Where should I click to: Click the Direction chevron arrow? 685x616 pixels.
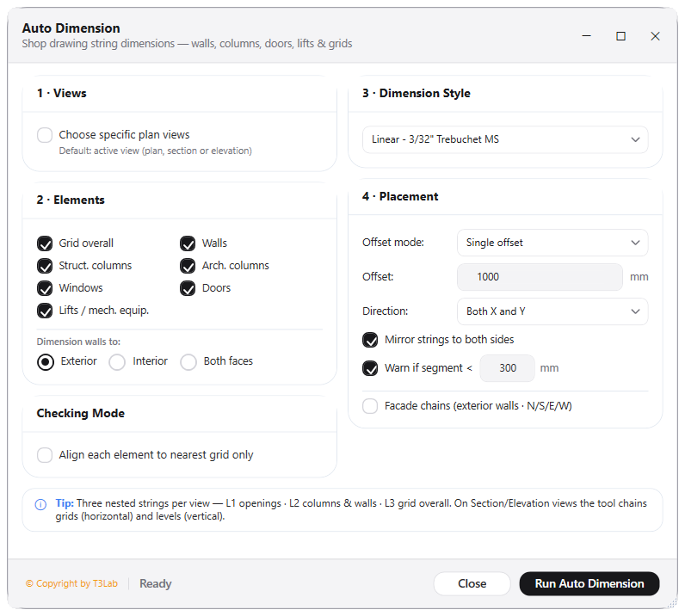coord(635,311)
